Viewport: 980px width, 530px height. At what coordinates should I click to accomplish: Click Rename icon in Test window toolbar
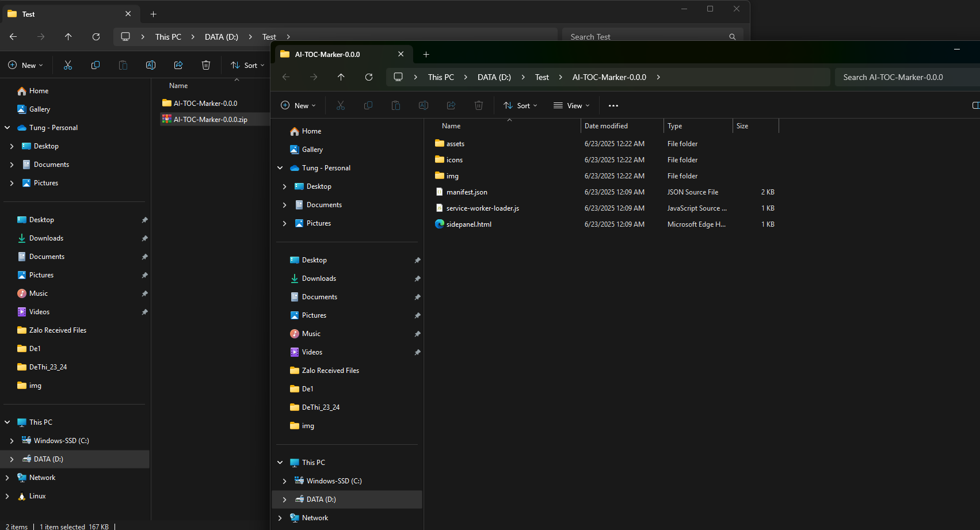[151, 66]
